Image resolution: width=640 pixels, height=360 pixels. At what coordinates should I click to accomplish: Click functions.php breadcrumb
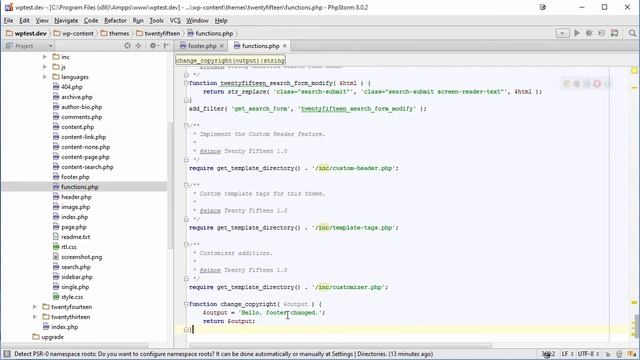[x=210, y=33]
